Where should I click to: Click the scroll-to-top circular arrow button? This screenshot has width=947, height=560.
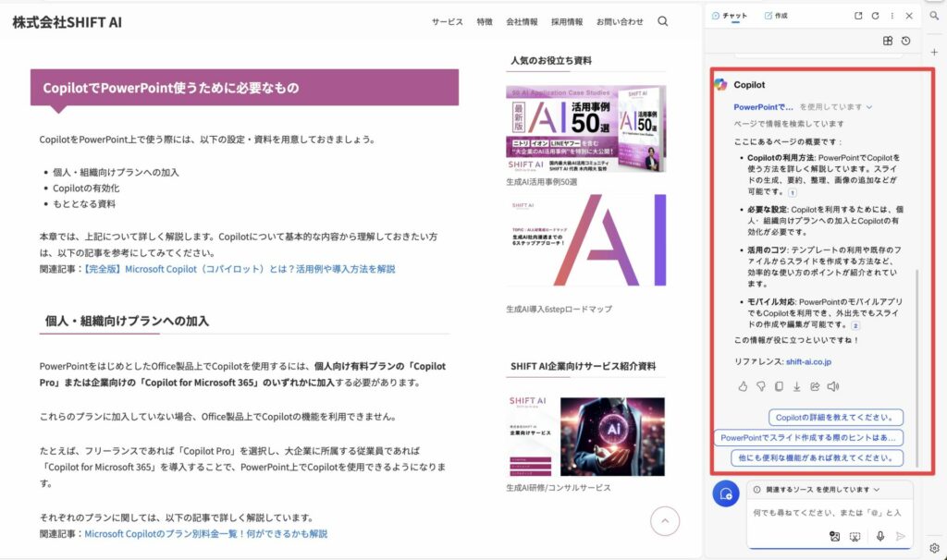coord(665,520)
